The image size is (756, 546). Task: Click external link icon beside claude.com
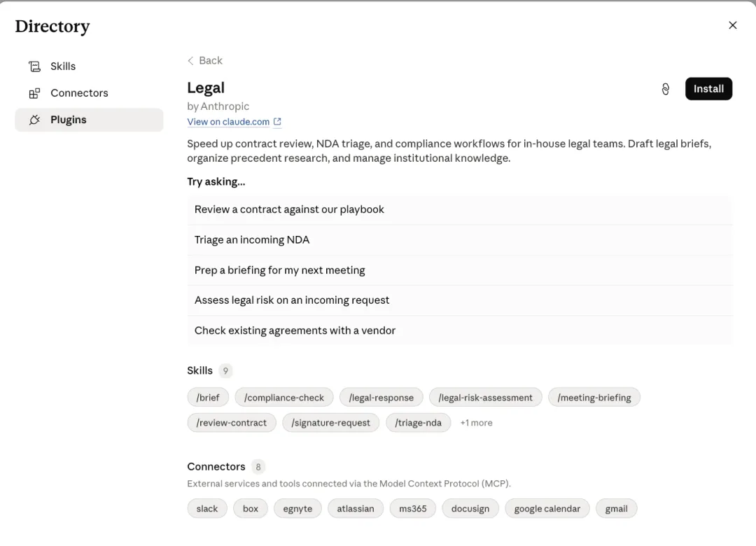(x=277, y=122)
